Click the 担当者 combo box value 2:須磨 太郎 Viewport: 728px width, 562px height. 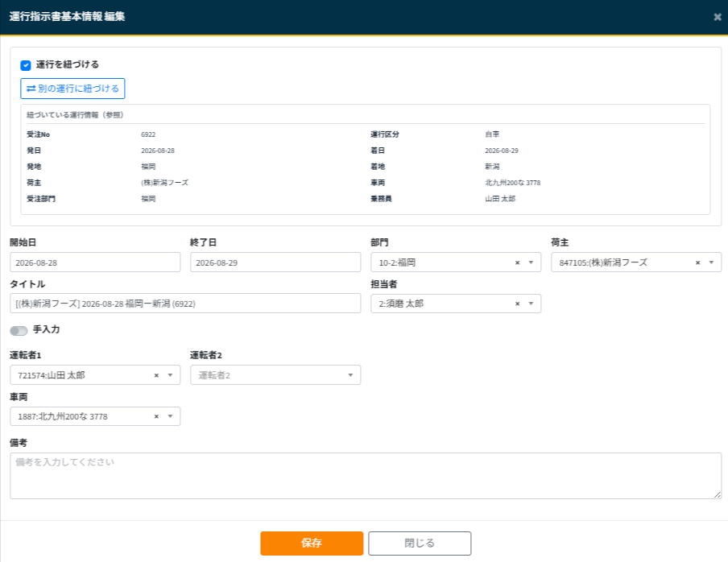(401, 304)
